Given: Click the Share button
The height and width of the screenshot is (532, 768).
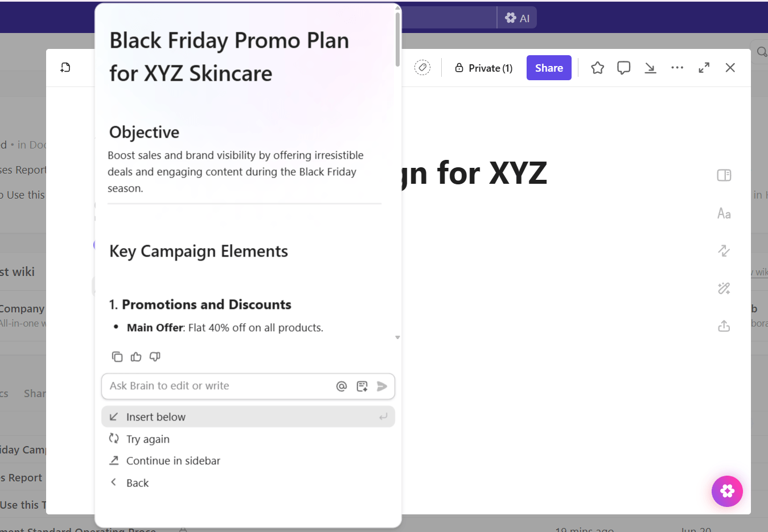Looking at the screenshot, I should (x=548, y=68).
